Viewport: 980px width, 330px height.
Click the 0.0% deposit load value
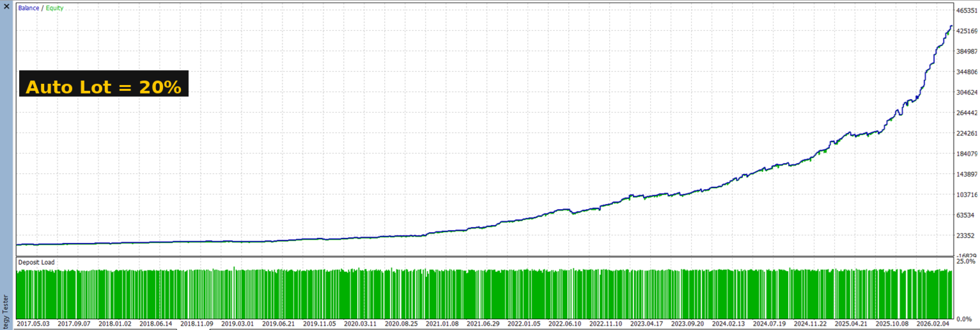965,318
